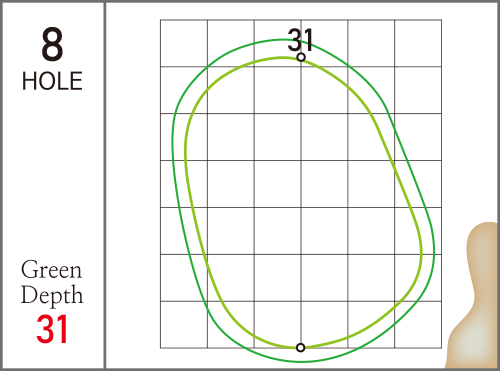500x371 pixels.
Task: Click the large hole number 8
Action: point(52,44)
